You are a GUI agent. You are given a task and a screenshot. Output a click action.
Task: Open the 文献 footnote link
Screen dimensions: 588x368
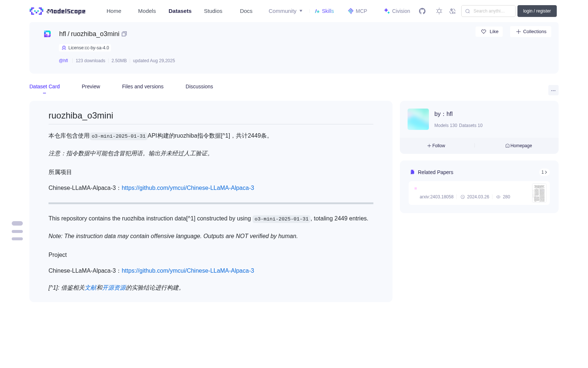coord(91,288)
